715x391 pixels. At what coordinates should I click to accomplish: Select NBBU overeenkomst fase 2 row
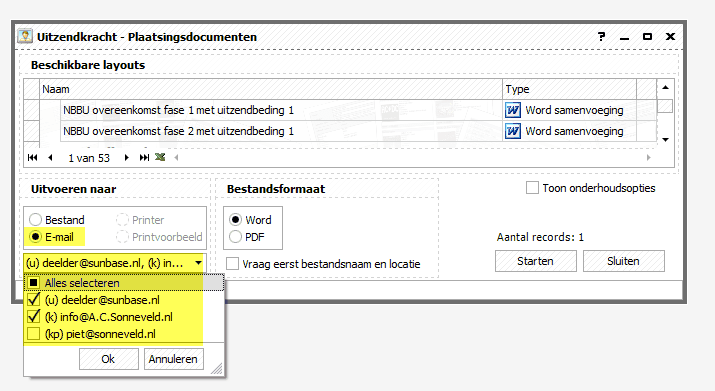coord(280,131)
